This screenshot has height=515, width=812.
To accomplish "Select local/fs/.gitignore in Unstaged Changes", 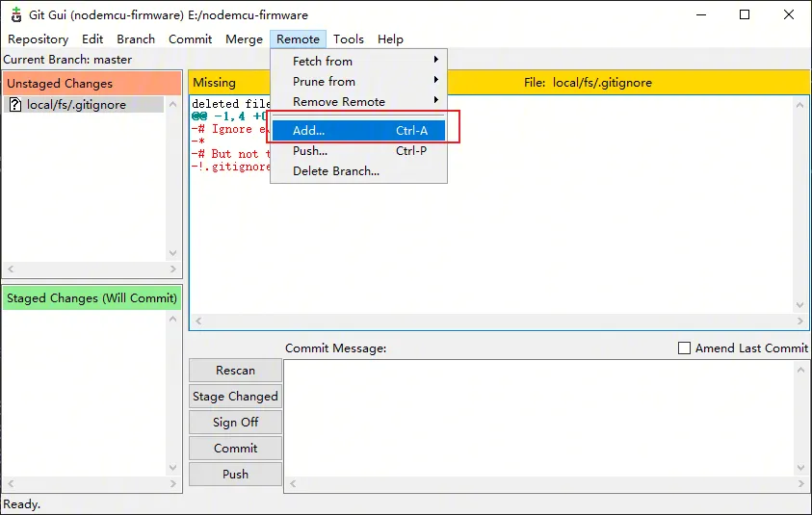I will click(76, 105).
